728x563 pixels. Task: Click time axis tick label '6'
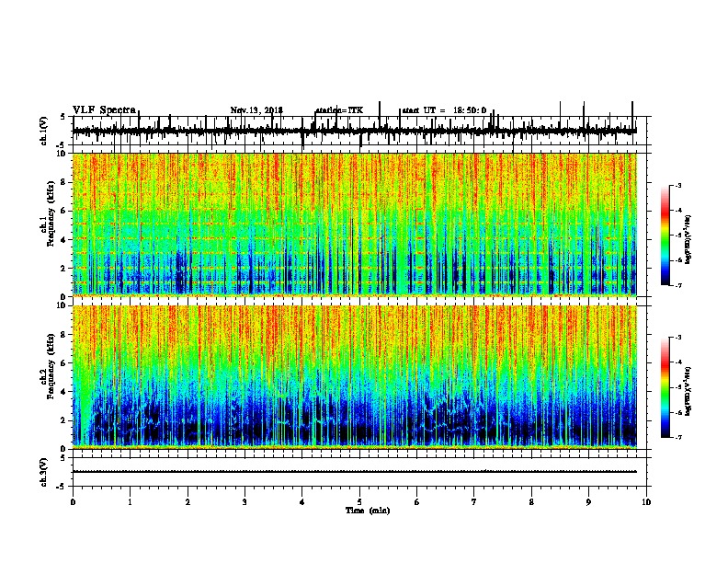[x=417, y=501]
